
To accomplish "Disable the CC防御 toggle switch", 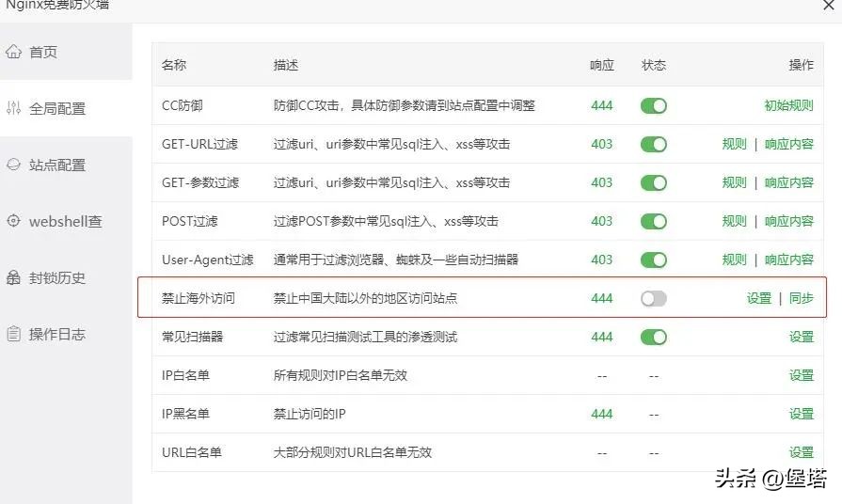I will pyautogui.click(x=653, y=105).
